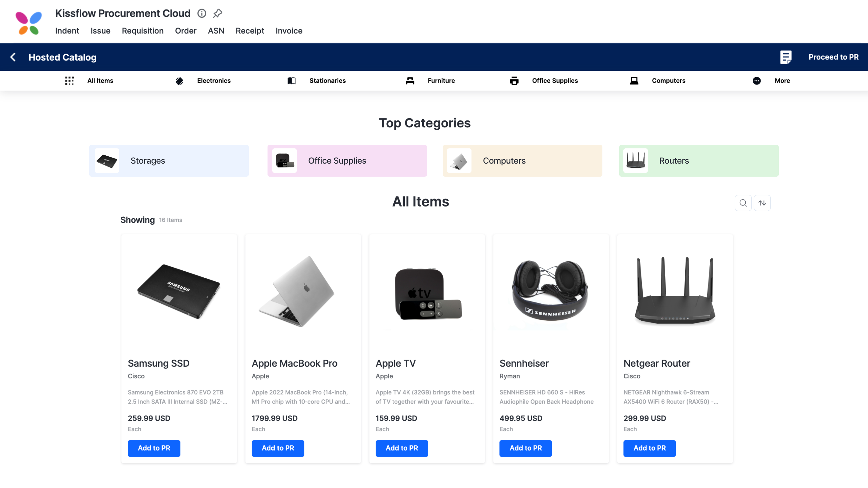Click the Hosted Catalog heading
The image size is (868, 488).
coord(62,57)
